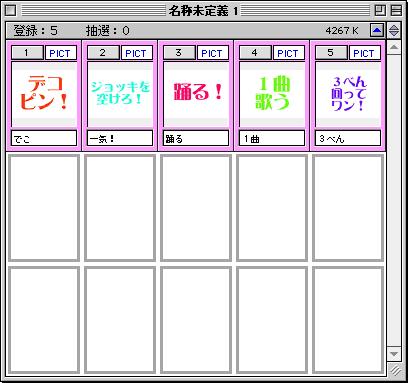Viewport: 408px width, 383px height.
Task: Click the 登録：5 status text
Action: coord(35,31)
